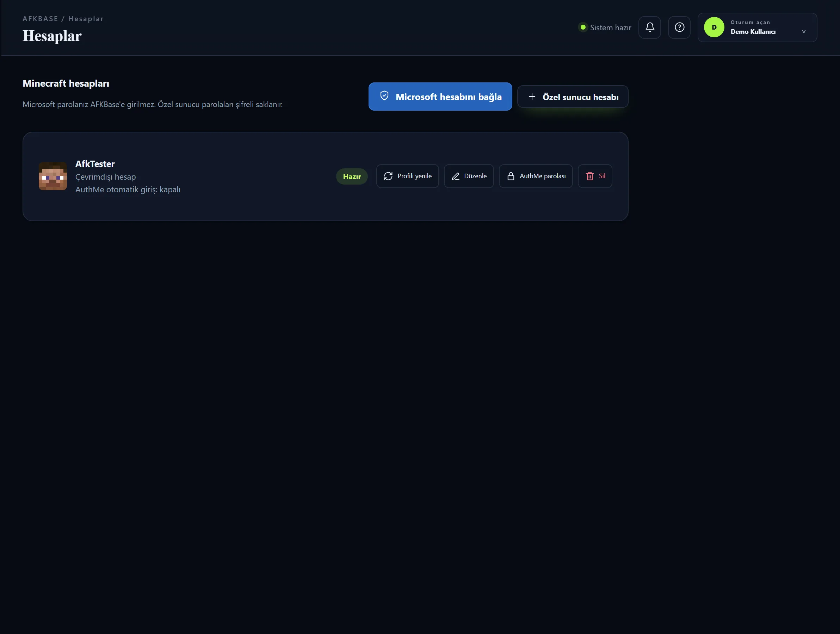The height and width of the screenshot is (634, 840).
Task: Click the Oturum açan label
Action: coord(750,23)
